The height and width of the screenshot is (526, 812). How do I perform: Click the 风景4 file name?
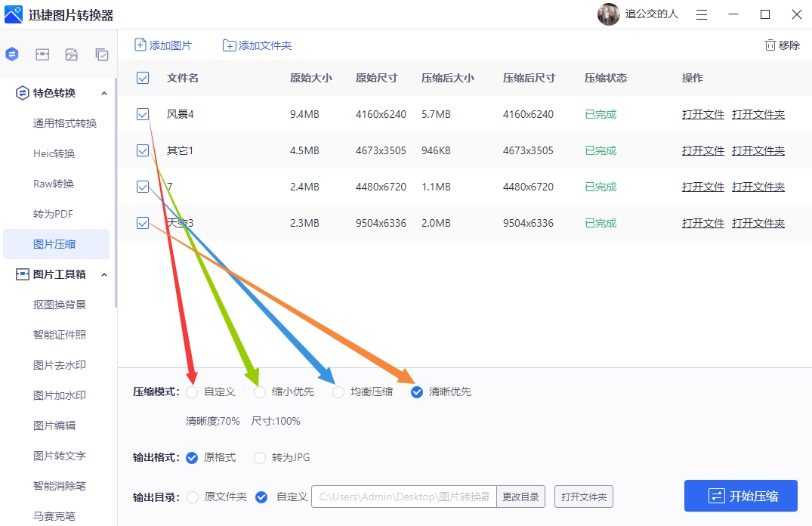point(181,114)
